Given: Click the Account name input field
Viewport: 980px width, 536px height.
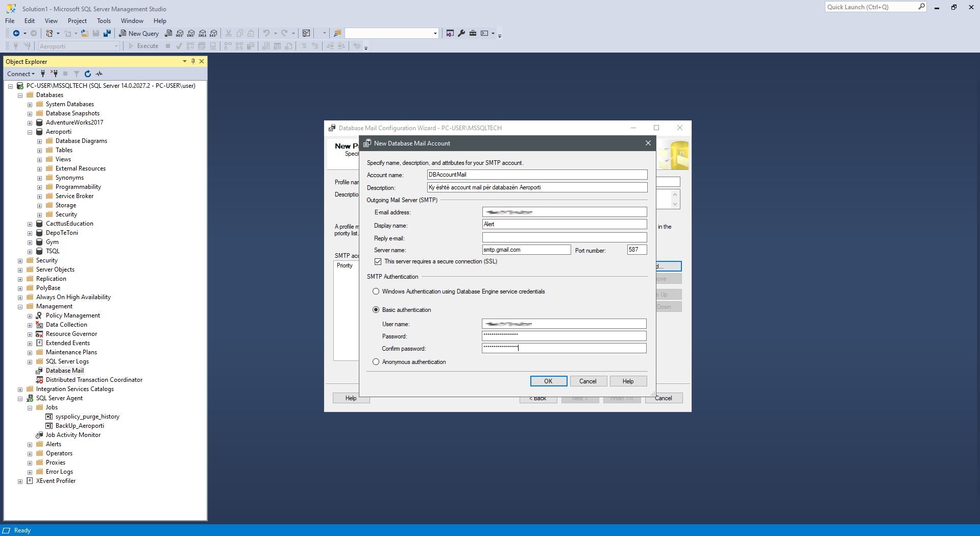Looking at the screenshot, I should click(537, 175).
